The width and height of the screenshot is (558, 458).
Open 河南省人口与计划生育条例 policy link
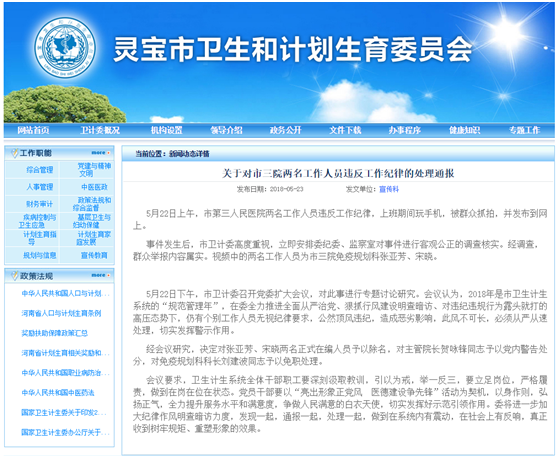point(61,313)
